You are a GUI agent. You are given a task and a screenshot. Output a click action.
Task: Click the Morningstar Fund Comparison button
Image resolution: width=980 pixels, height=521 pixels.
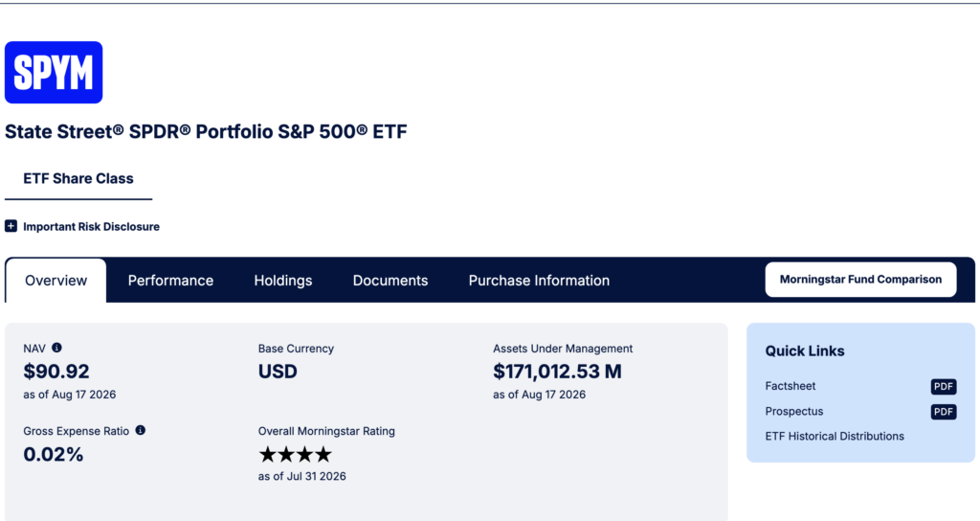pyautogui.click(x=860, y=280)
